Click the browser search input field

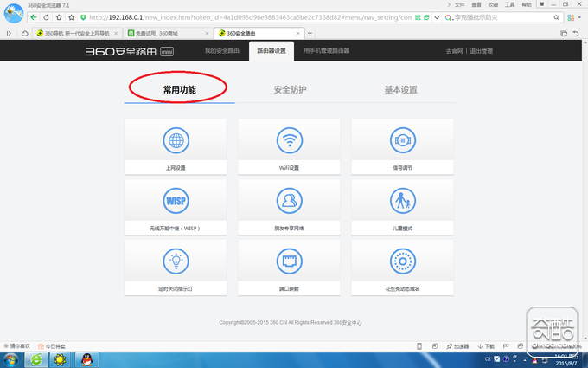502,17
